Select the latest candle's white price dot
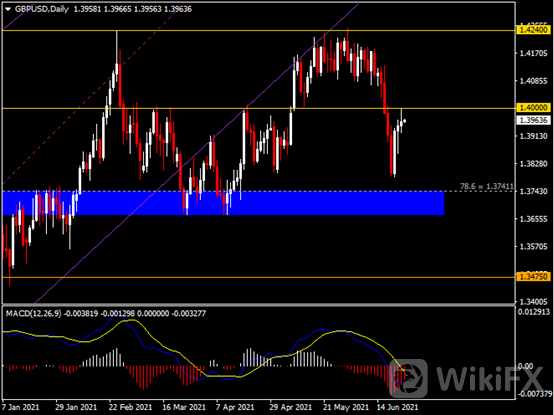The height and width of the screenshot is (415, 554). (405, 121)
